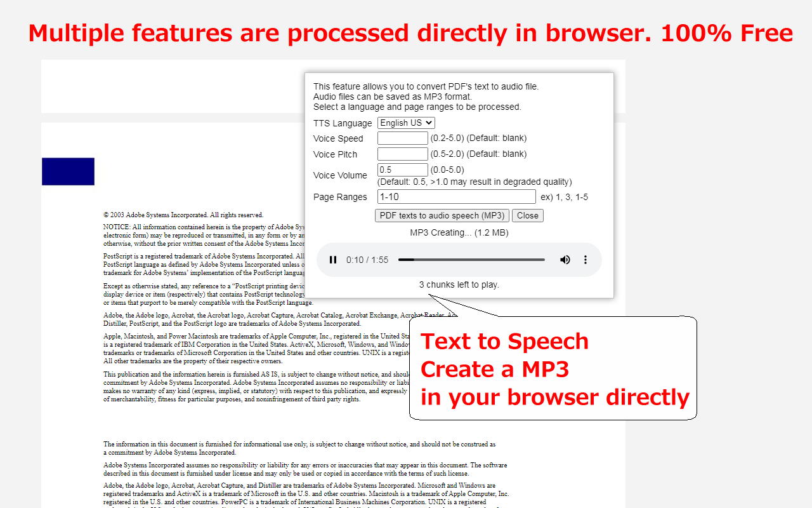Click the (0.5-2.0) pitch range hint

click(x=447, y=154)
